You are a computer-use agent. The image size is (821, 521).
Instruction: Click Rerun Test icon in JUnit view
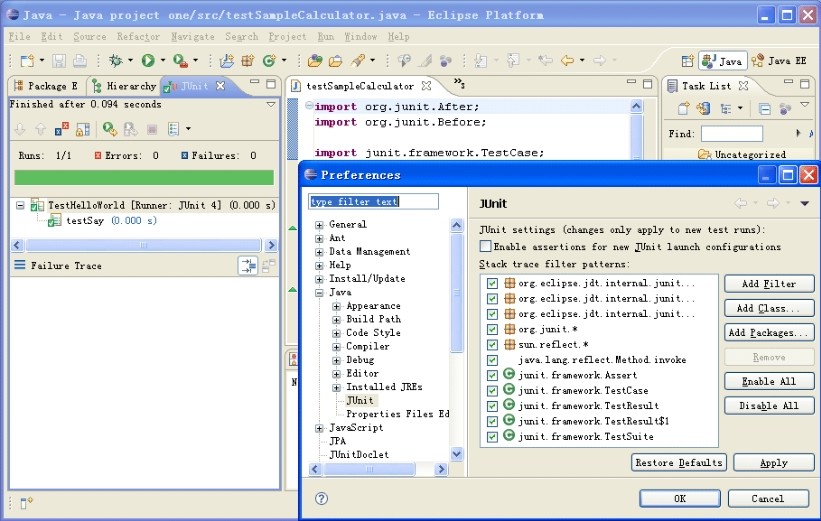point(107,129)
